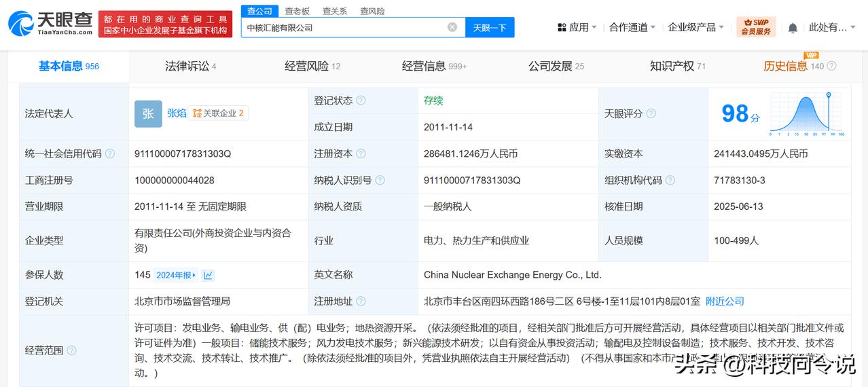Click paid-in capital 241443.0495万人民币
The image size is (868, 387).
point(761,154)
